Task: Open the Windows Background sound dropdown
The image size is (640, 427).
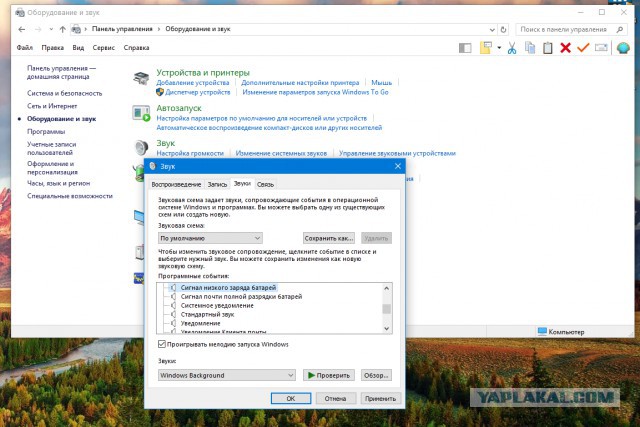Action: [x=227, y=375]
